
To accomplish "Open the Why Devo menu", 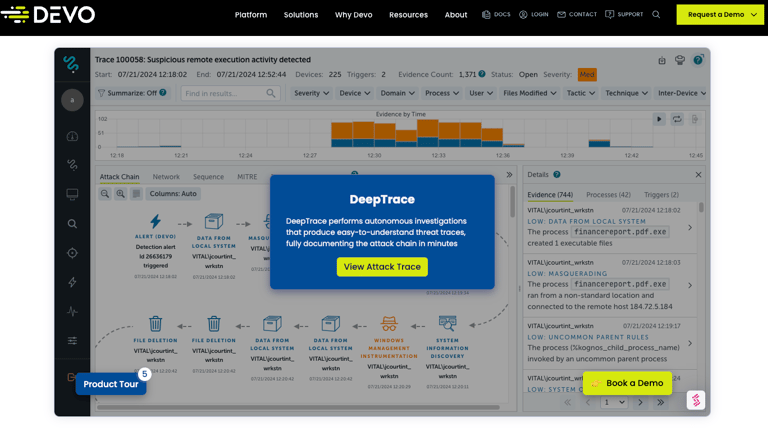I will tap(354, 15).
